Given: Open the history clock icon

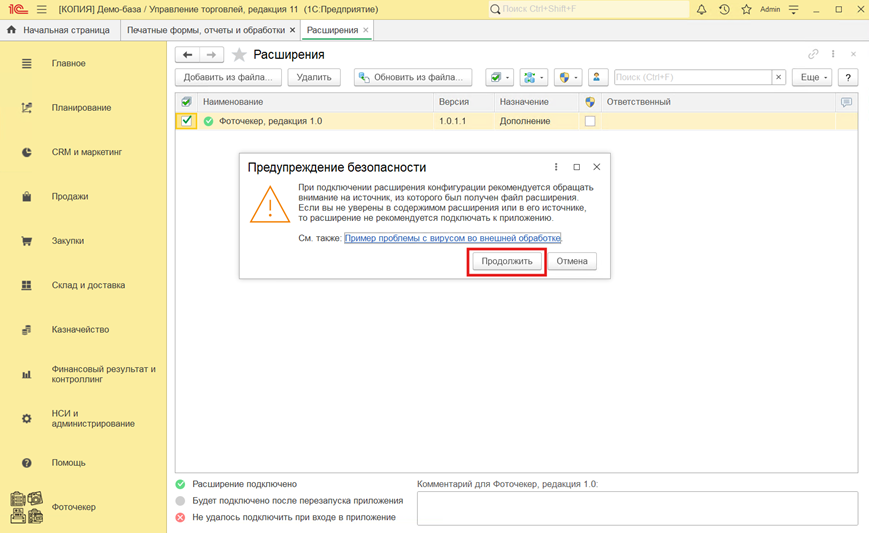Looking at the screenshot, I should (x=724, y=9).
